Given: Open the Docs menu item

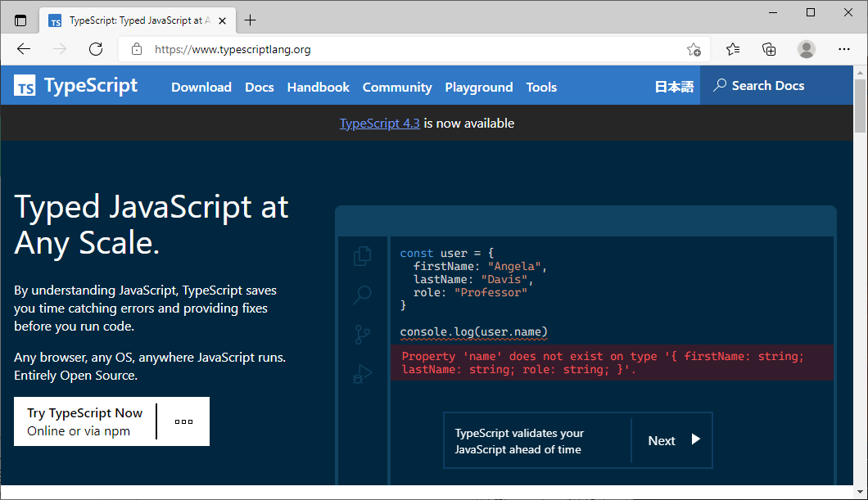Looking at the screenshot, I should tap(260, 88).
